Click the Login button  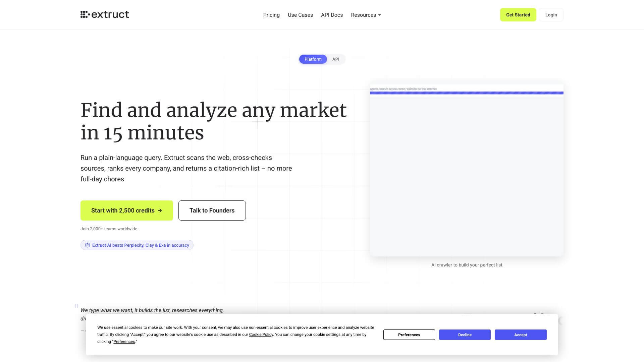click(551, 14)
